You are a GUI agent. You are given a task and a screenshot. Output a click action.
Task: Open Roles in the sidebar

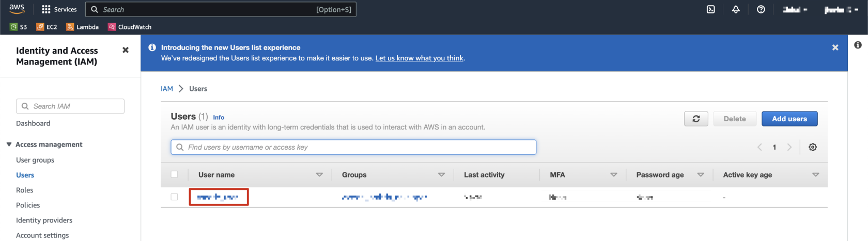24,190
